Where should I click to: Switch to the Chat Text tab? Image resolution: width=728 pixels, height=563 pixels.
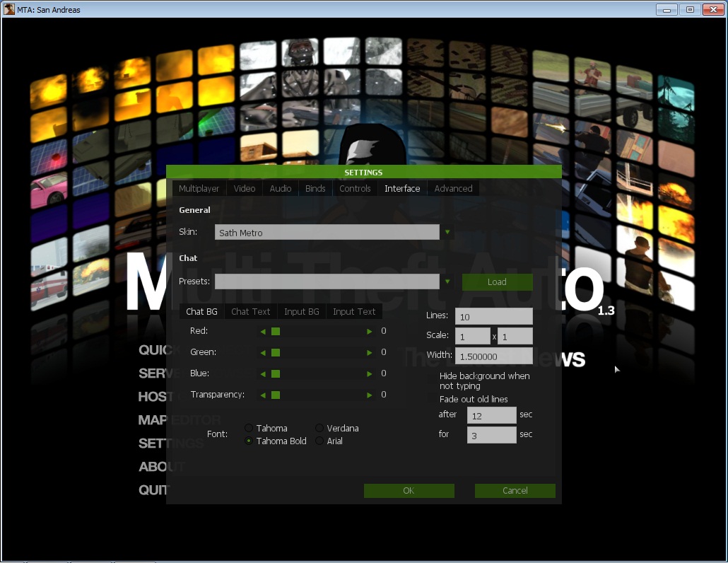click(x=251, y=312)
